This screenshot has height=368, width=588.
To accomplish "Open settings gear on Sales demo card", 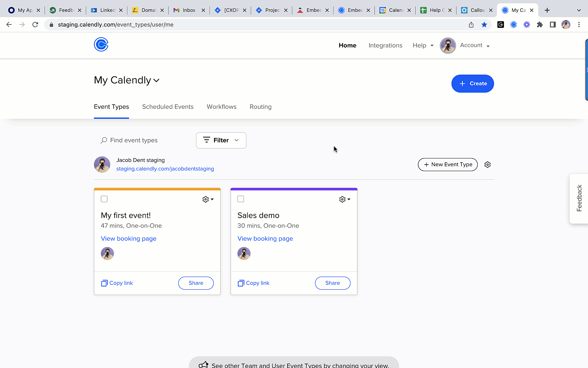I will click(x=345, y=199).
